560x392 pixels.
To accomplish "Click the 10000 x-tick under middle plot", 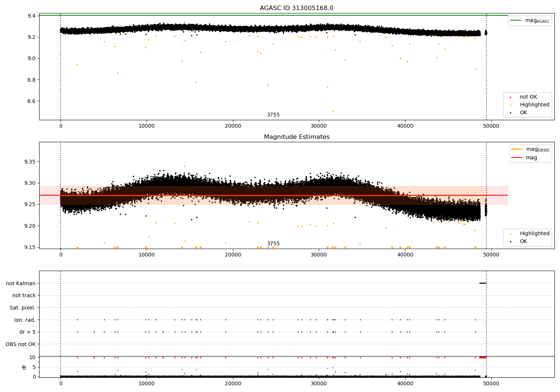I will (x=147, y=255).
